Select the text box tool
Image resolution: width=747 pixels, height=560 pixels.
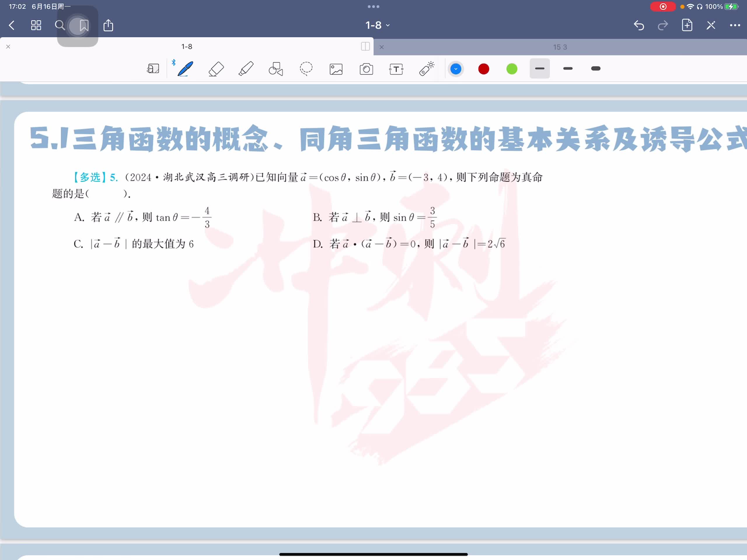396,69
